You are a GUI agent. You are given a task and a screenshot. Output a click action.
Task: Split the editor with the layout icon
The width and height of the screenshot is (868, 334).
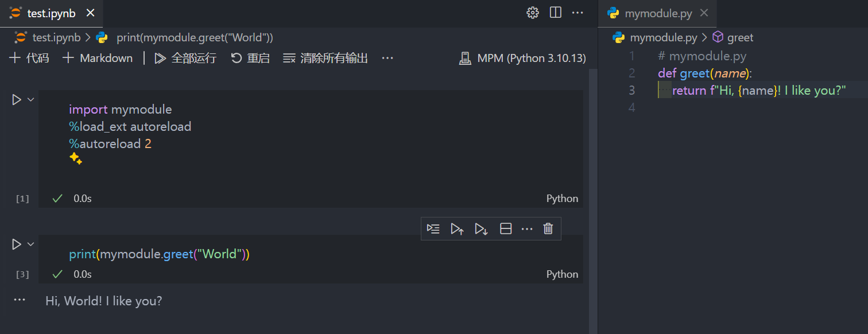[555, 12]
